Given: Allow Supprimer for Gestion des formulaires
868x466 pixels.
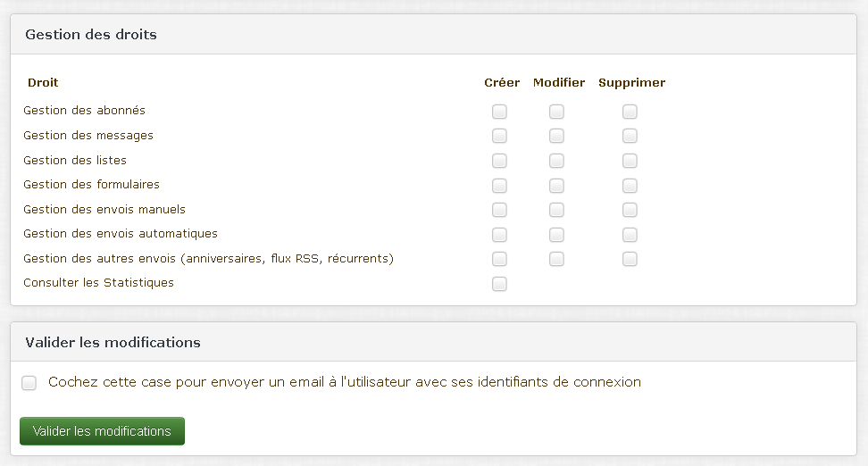Looking at the screenshot, I should [x=630, y=186].
